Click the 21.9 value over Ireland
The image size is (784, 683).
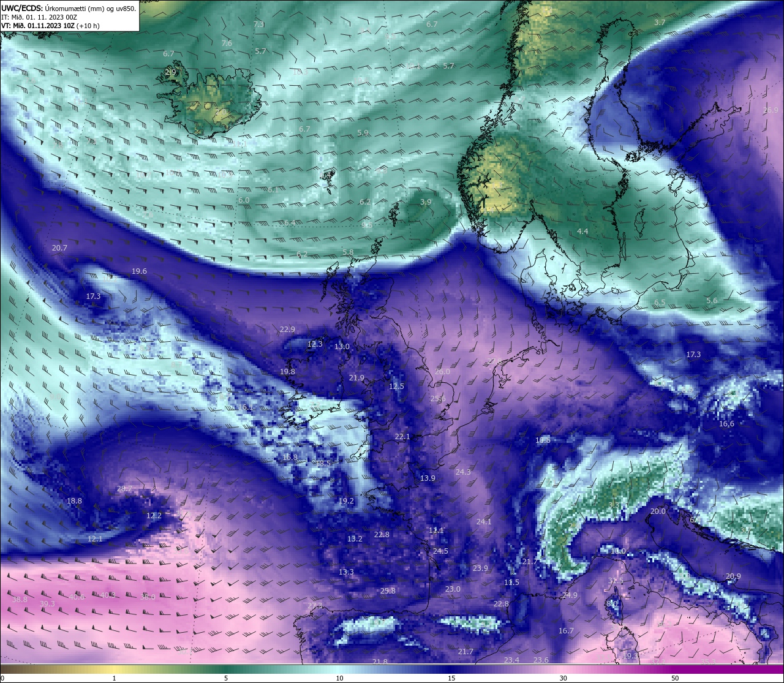click(x=356, y=378)
